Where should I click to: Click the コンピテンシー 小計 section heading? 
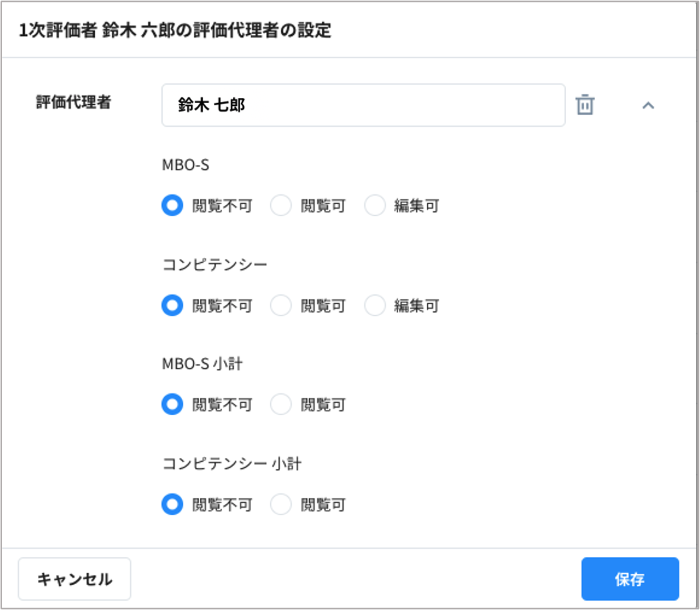[231, 464]
